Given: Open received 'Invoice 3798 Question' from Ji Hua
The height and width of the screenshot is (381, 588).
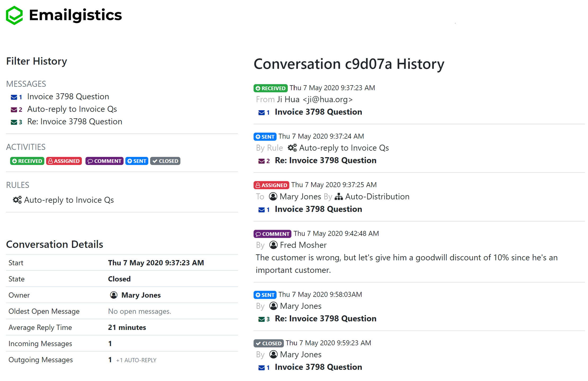Looking at the screenshot, I should [318, 112].
